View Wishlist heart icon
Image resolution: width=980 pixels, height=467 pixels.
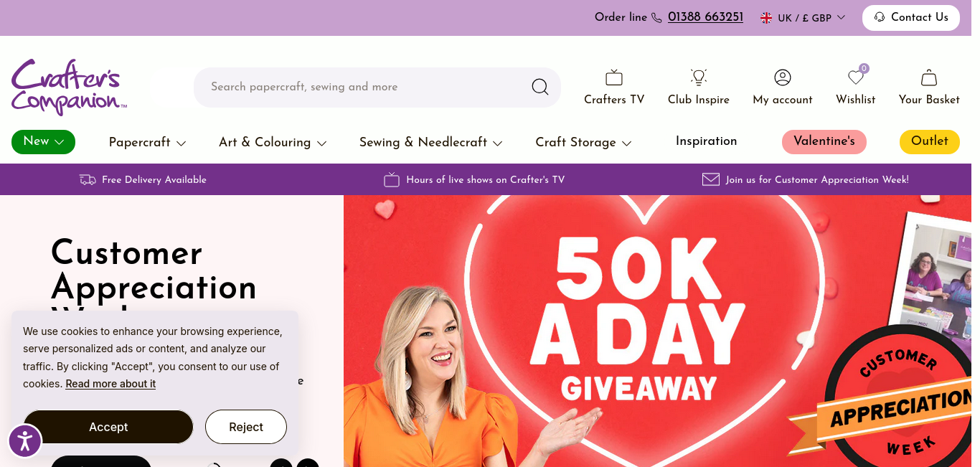(856, 77)
